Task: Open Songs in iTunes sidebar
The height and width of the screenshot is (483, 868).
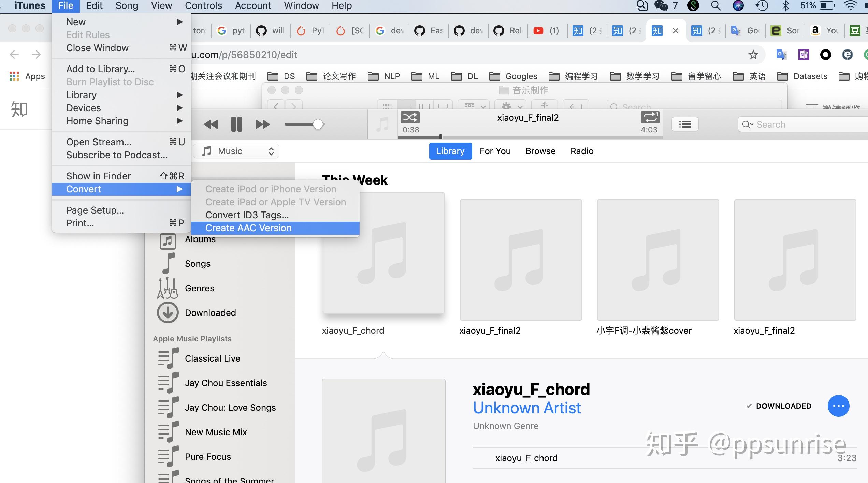Action: tap(198, 264)
